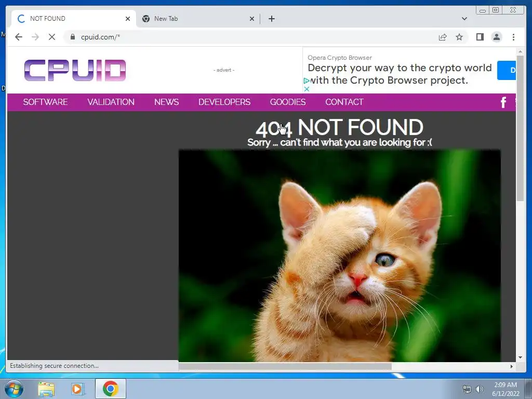Viewport: 532px width, 399px height.
Task: Restore down the Chrome window
Action: (495, 10)
